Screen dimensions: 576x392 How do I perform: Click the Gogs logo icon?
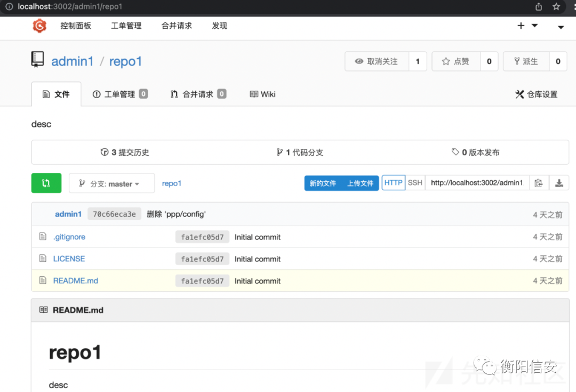[39, 26]
